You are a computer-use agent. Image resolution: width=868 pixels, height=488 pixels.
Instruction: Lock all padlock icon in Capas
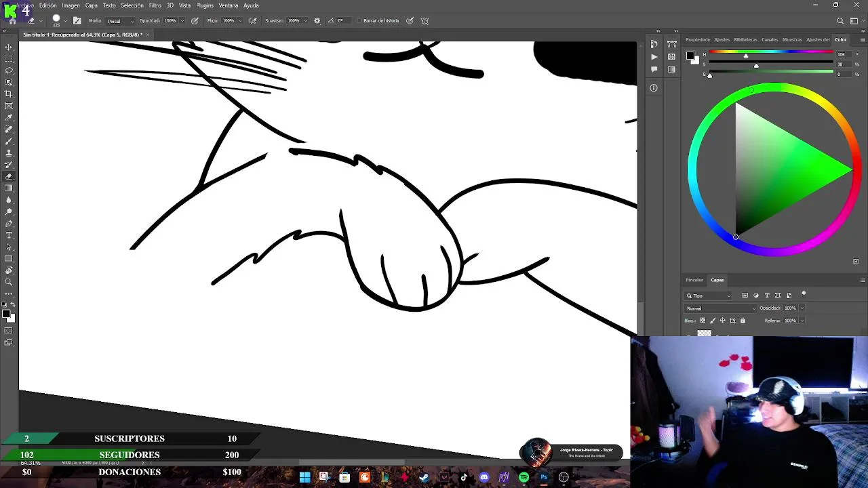pos(743,321)
